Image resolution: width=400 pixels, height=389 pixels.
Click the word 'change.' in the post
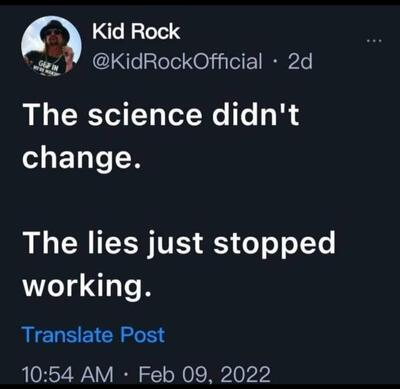(x=81, y=158)
